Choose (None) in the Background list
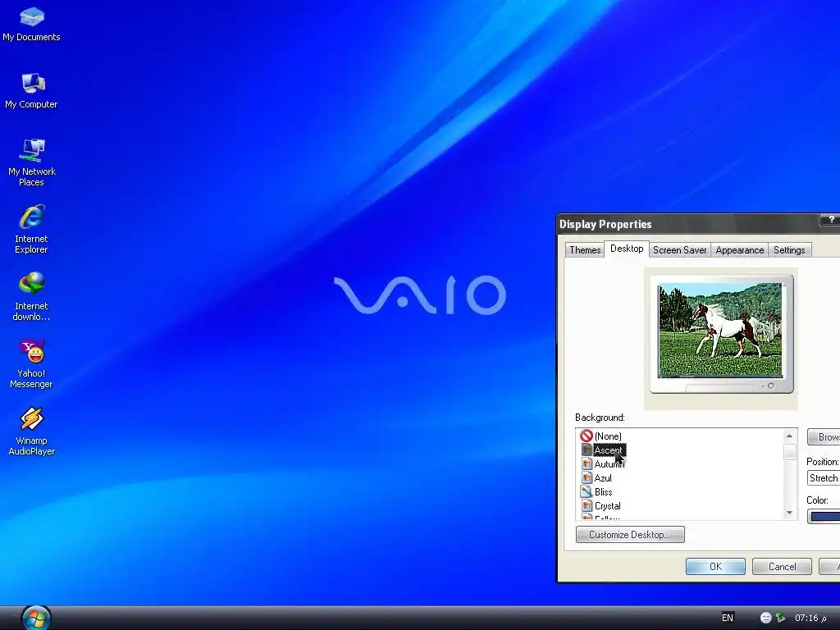 [x=608, y=436]
